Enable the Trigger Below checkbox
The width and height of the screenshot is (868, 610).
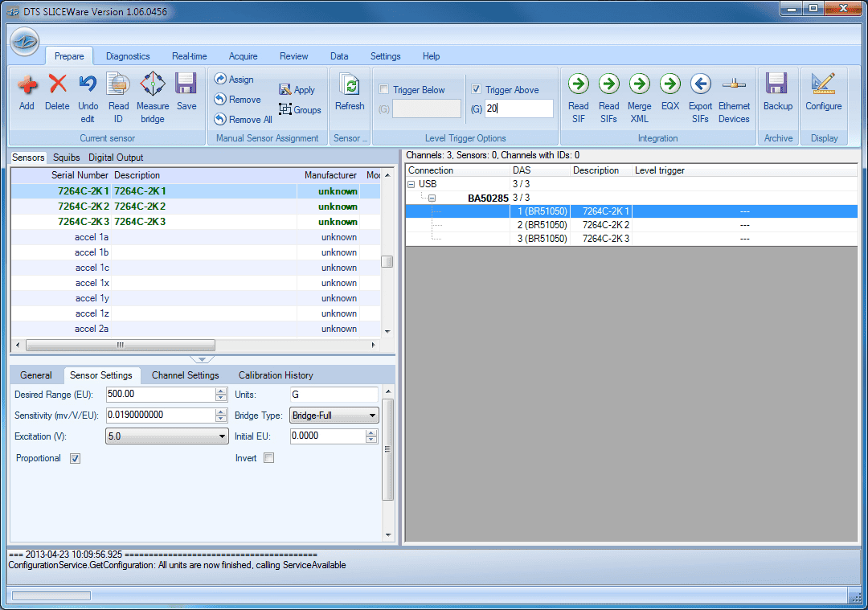tap(384, 90)
